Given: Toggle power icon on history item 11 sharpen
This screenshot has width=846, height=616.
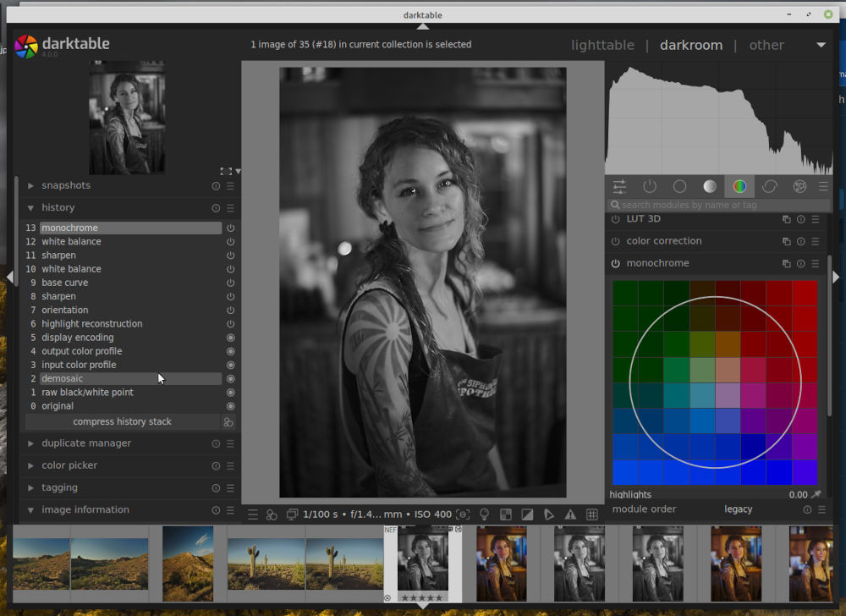Looking at the screenshot, I should (x=230, y=256).
